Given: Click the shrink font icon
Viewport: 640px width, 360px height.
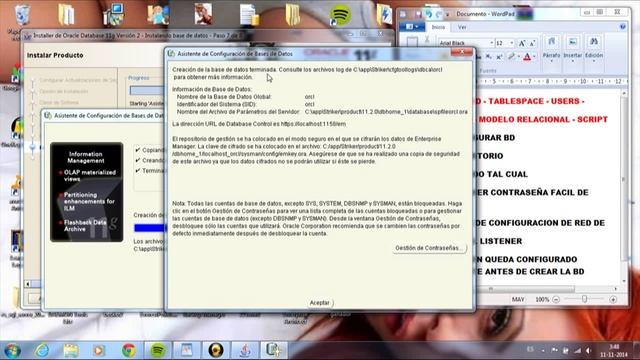Looking at the screenshot, I should click(x=532, y=43).
